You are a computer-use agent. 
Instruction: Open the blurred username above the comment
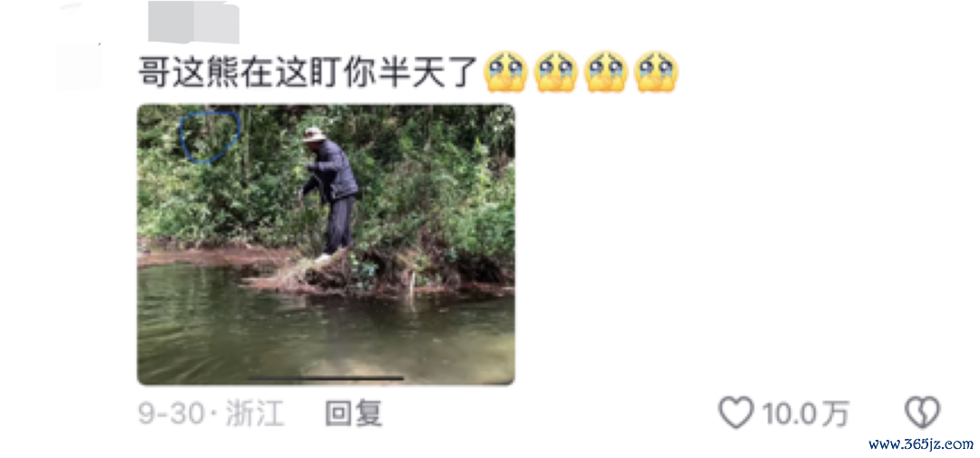(x=194, y=22)
